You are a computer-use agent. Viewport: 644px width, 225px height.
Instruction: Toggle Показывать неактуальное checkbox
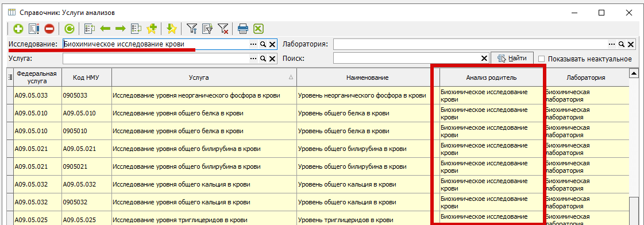click(541, 59)
